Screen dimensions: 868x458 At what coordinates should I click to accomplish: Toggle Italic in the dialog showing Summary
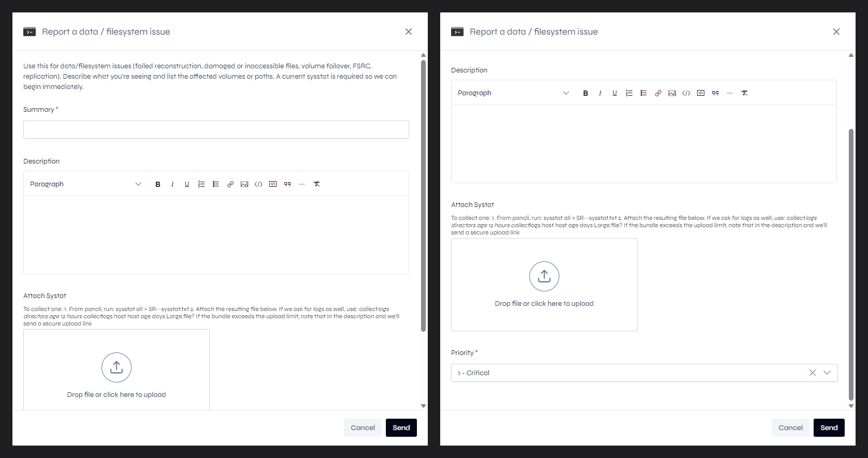[x=172, y=184]
